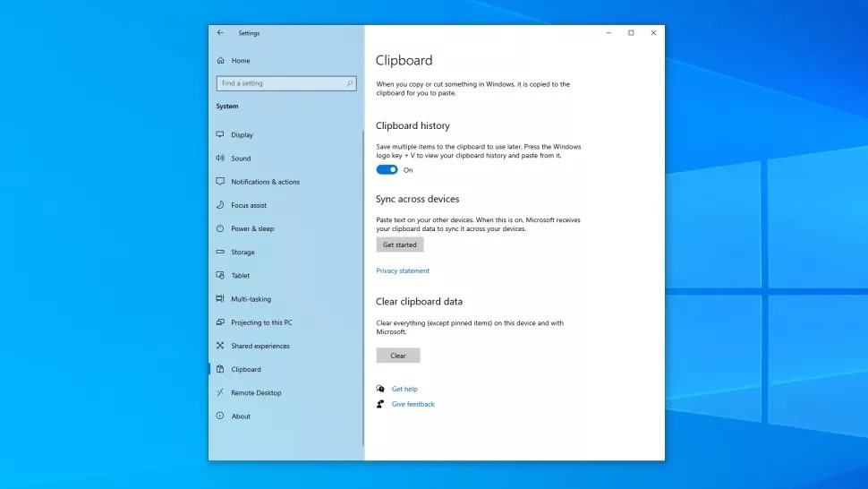
Task: Click the search magnifier icon
Action: point(349,83)
